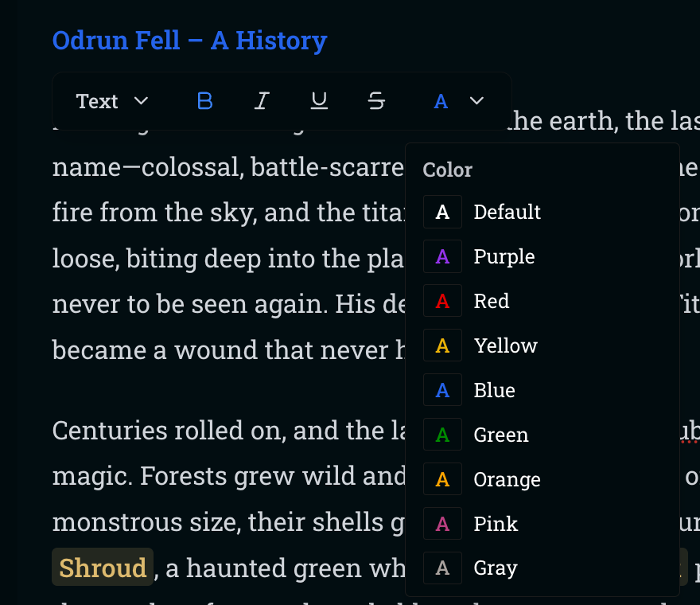Image resolution: width=700 pixels, height=605 pixels.
Task: Expand the Text block type dropdown
Action: click(112, 101)
